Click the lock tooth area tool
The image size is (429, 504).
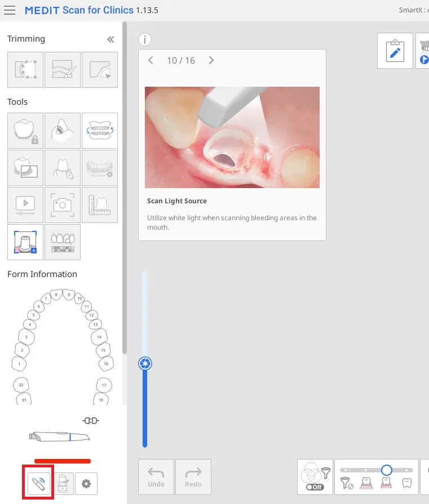(25, 130)
